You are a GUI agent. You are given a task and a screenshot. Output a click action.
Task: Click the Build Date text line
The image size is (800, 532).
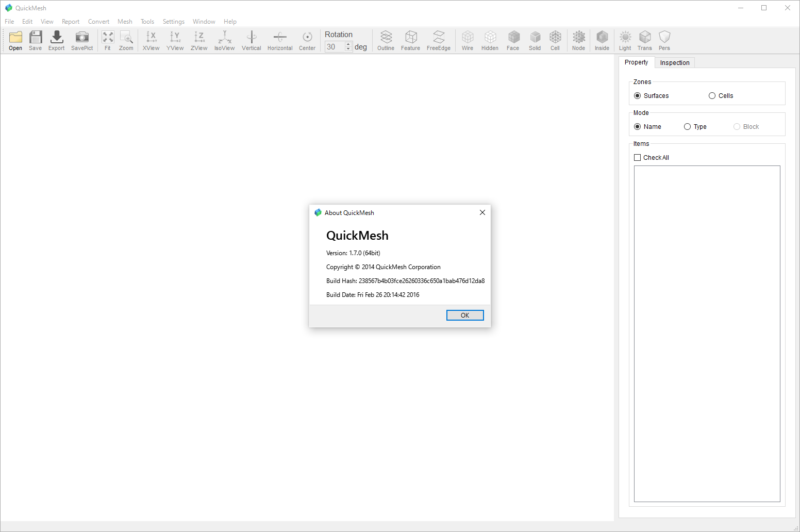[373, 295]
